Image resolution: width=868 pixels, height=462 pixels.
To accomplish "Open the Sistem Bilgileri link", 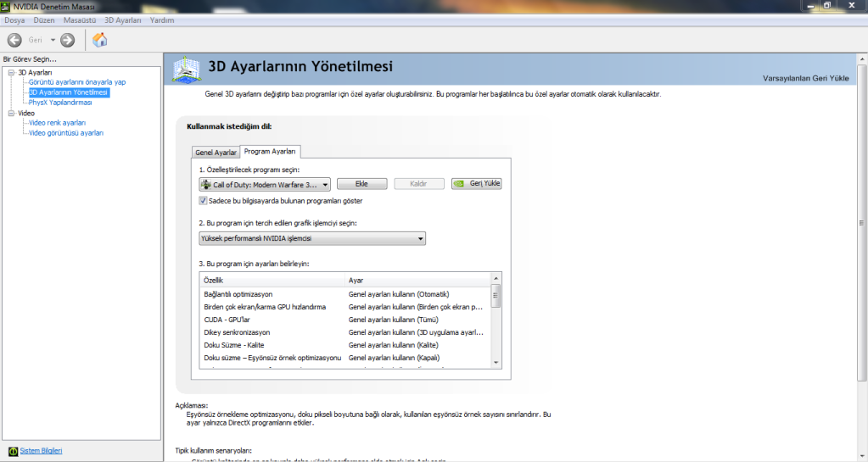I will 41,451.
